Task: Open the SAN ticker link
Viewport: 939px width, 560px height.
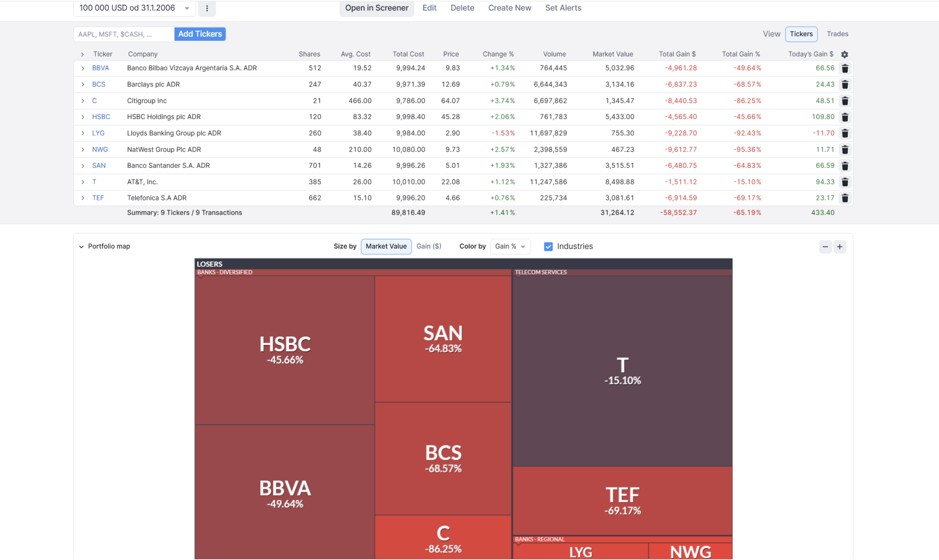Action: tap(99, 165)
